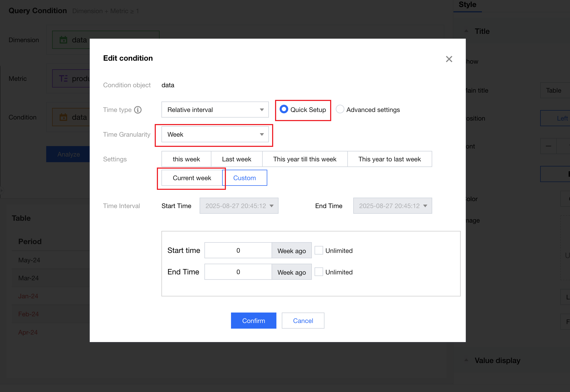570x392 pixels.
Task: Click the text-type icon in Metric field
Action: click(63, 78)
